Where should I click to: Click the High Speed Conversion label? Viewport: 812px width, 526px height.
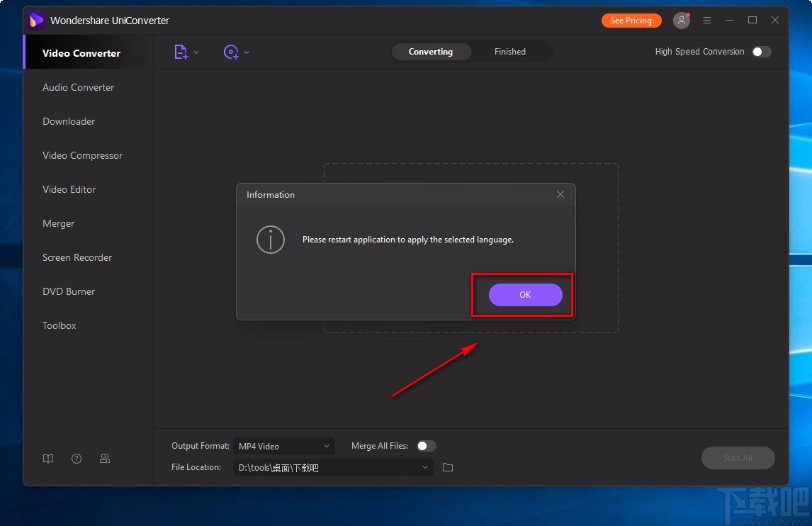coord(699,52)
